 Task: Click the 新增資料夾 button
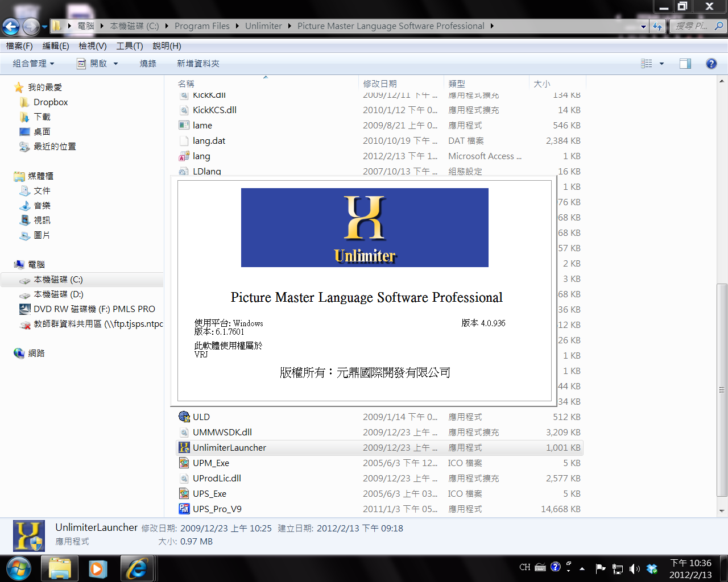point(198,64)
